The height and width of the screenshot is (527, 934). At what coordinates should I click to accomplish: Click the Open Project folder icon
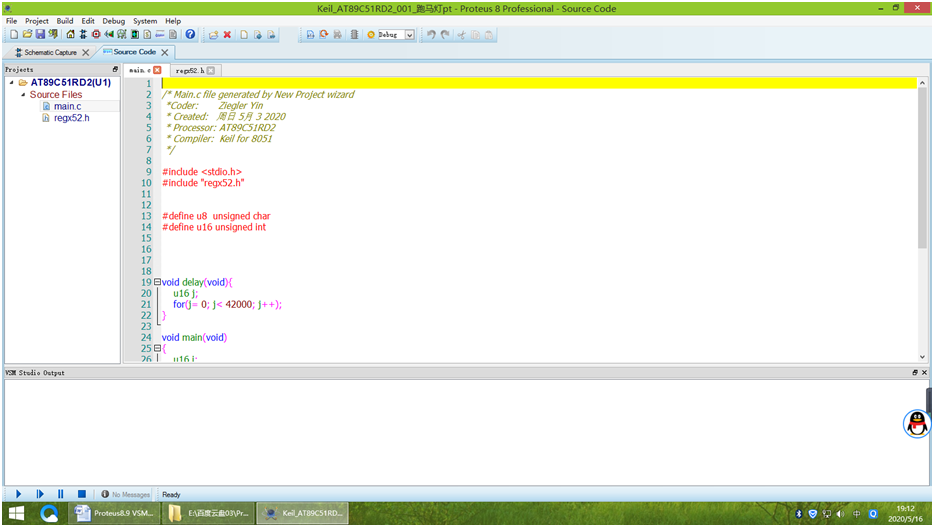27,35
